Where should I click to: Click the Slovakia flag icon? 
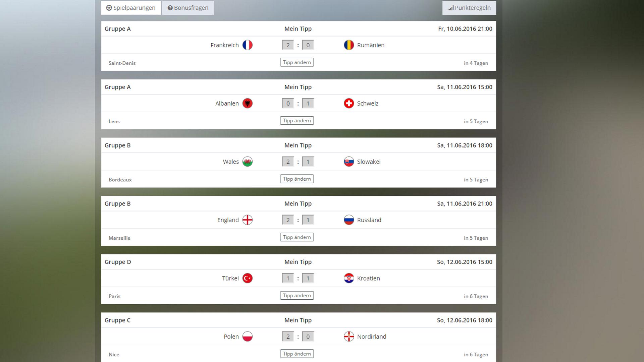click(349, 162)
